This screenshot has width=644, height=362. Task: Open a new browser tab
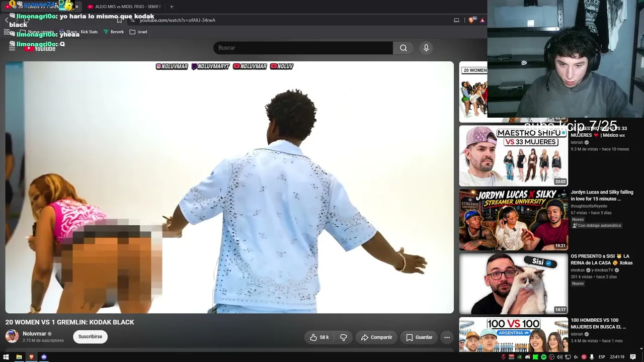(x=172, y=7)
